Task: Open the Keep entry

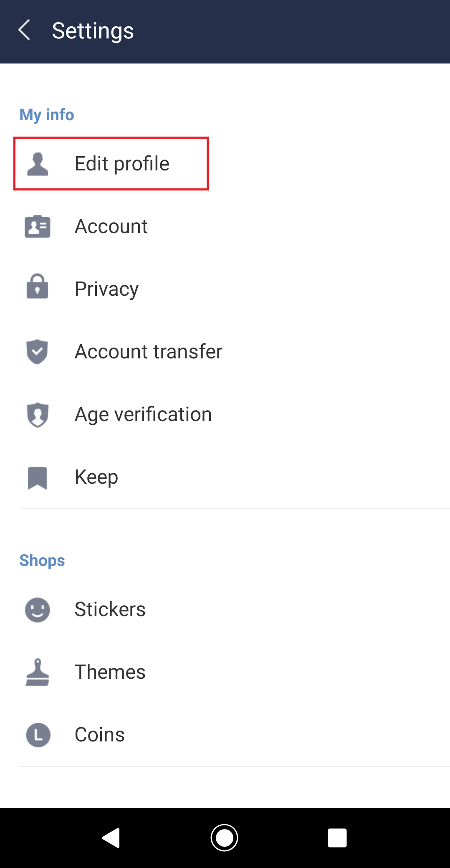Action: (96, 477)
